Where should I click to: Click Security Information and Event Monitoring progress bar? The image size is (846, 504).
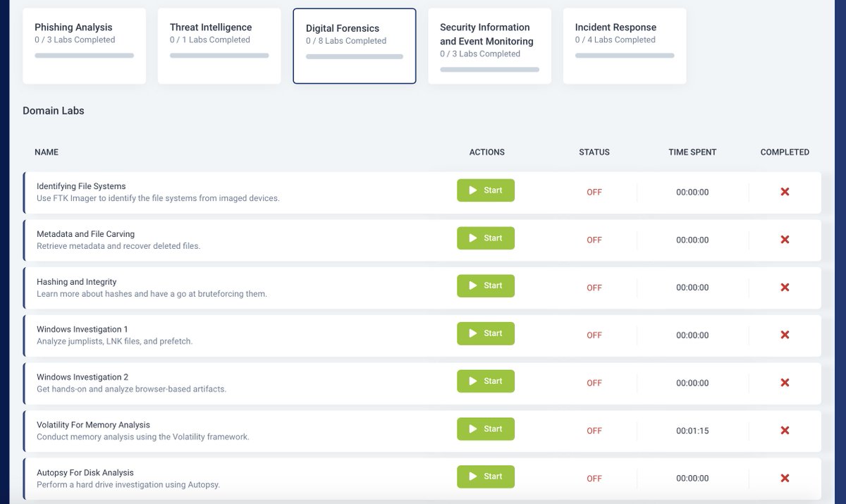(489, 69)
